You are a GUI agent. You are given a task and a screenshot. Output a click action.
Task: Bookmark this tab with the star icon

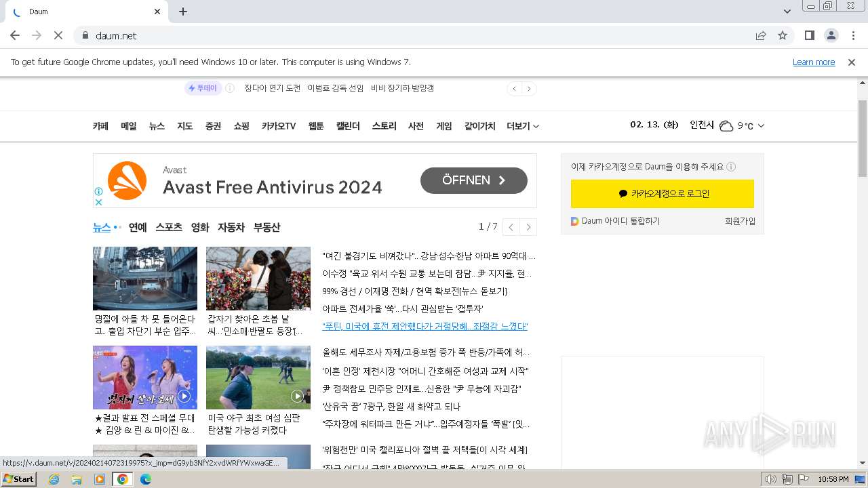[783, 35]
